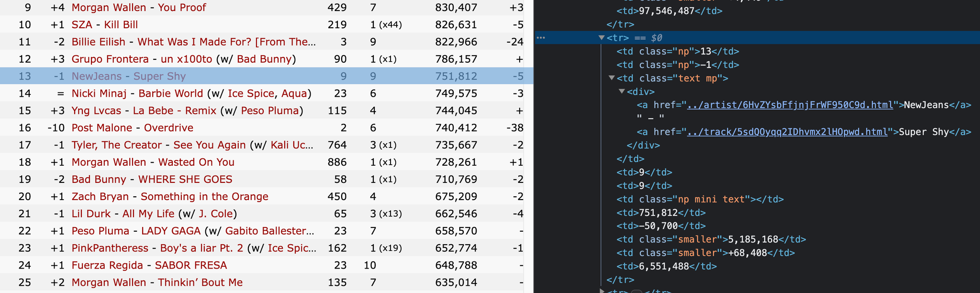Click the three-dots actions icon beside selected tr

[541, 38]
